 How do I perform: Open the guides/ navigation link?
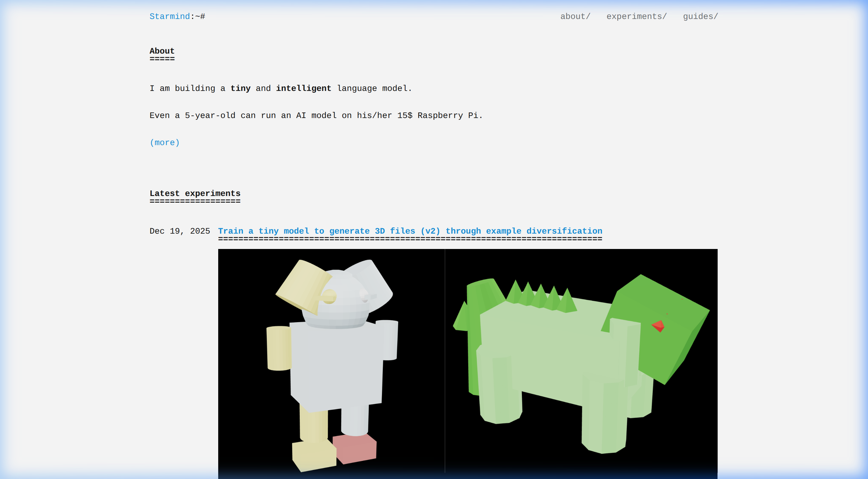coord(700,17)
